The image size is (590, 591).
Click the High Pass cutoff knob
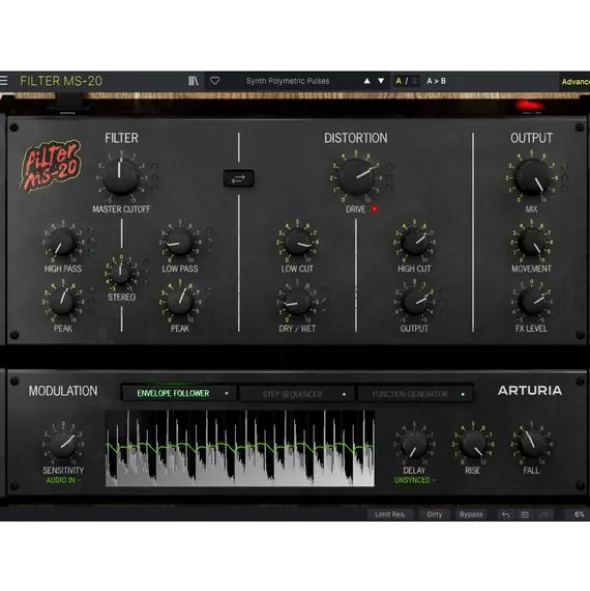[x=62, y=242]
